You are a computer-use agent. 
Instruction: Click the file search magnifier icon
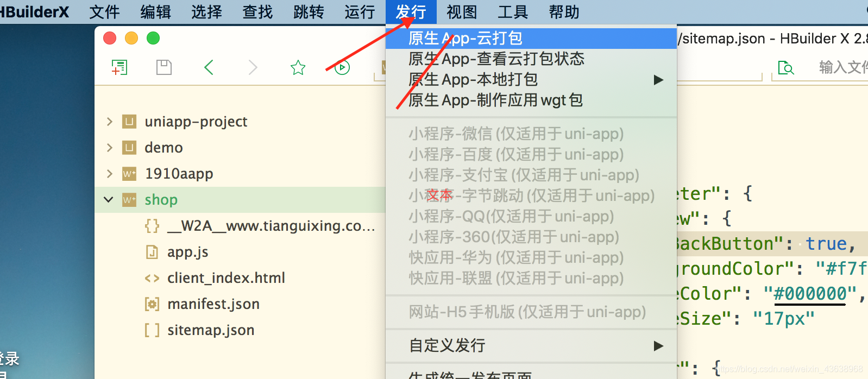pos(786,67)
